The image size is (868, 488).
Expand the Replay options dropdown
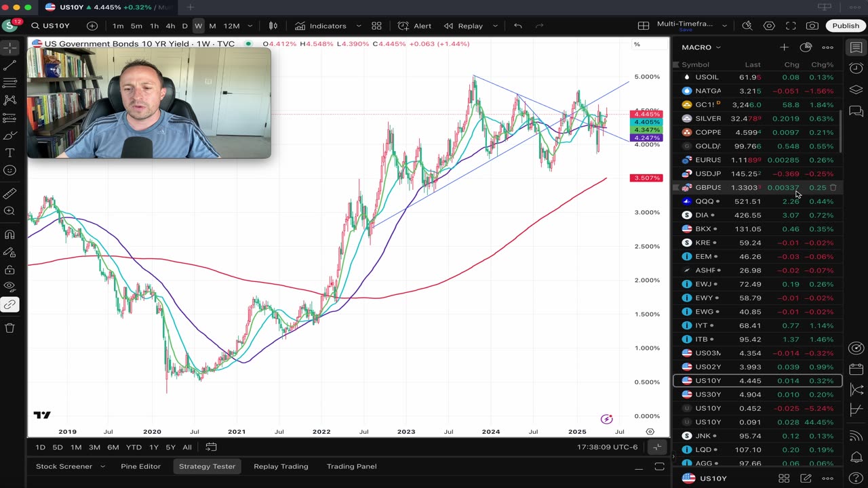(495, 26)
